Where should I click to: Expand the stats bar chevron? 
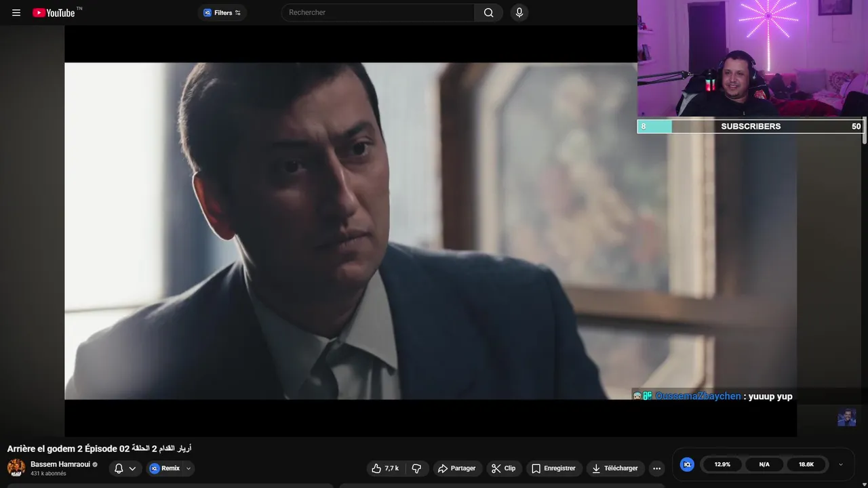(841, 464)
